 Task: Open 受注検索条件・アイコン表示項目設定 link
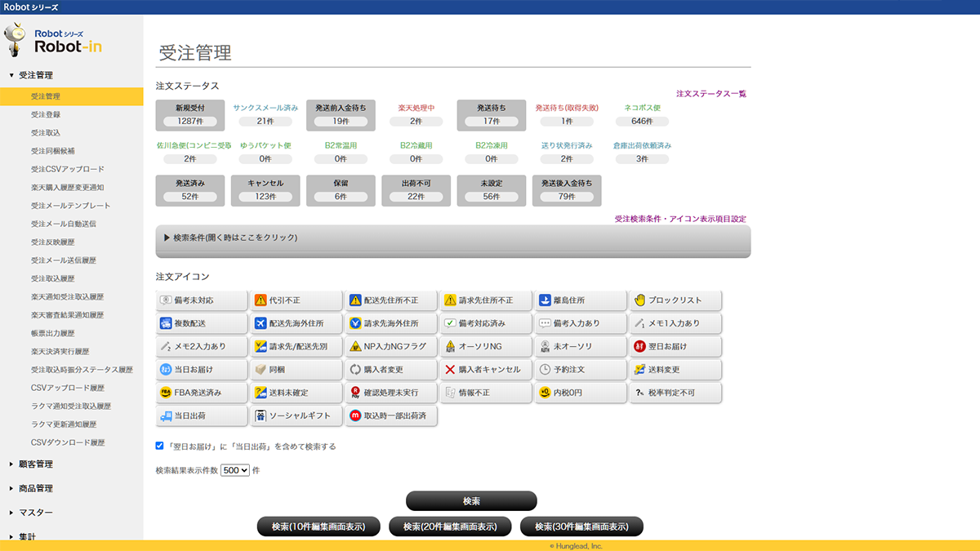coord(680,219)
